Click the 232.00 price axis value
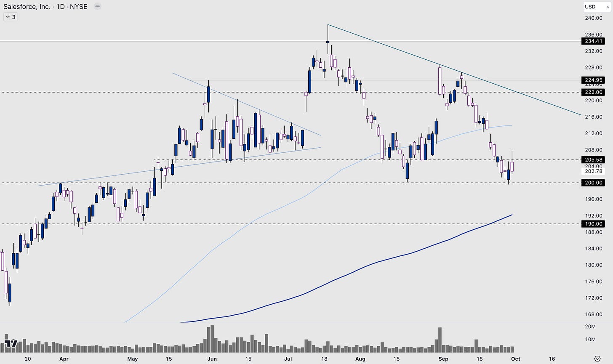This screenshot has width=613, height=364. click(x=593, y=51)
